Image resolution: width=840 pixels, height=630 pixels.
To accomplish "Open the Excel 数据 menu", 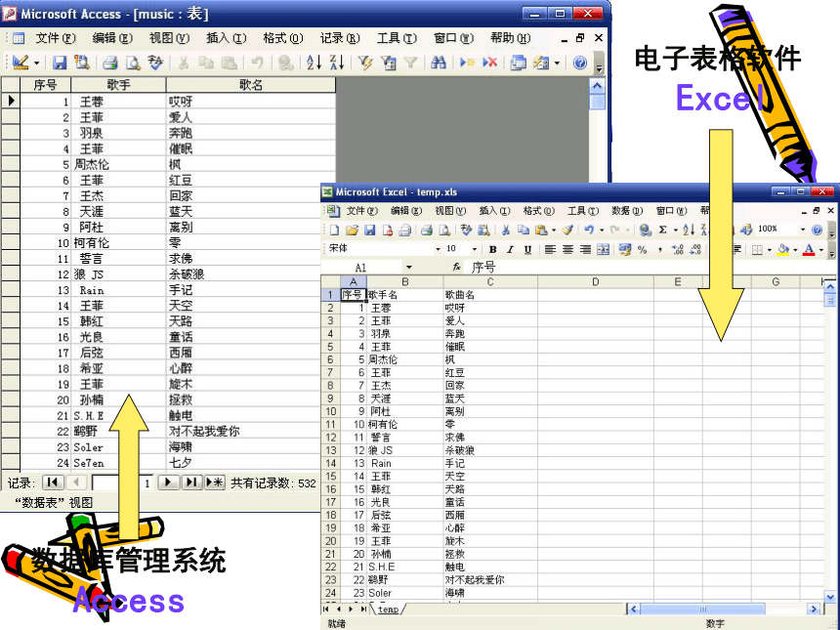I will point(627,211).
